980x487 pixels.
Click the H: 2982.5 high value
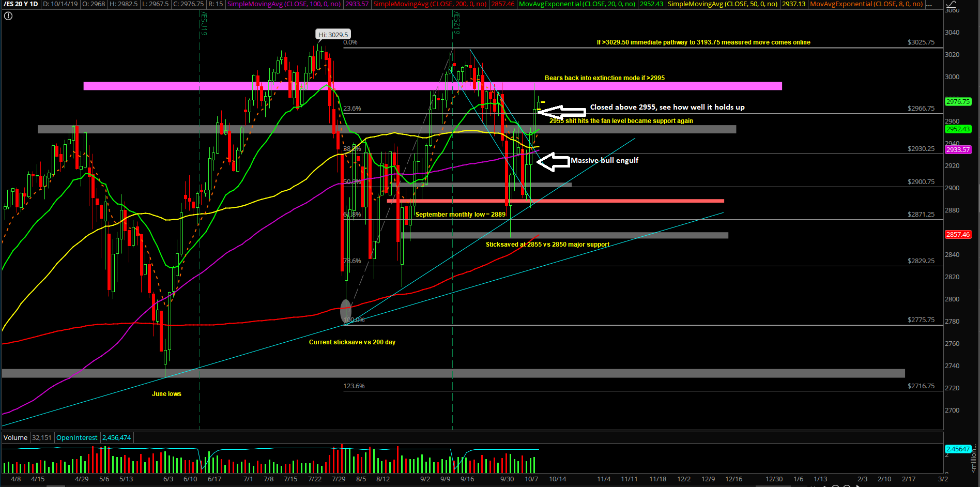point(124,4)
